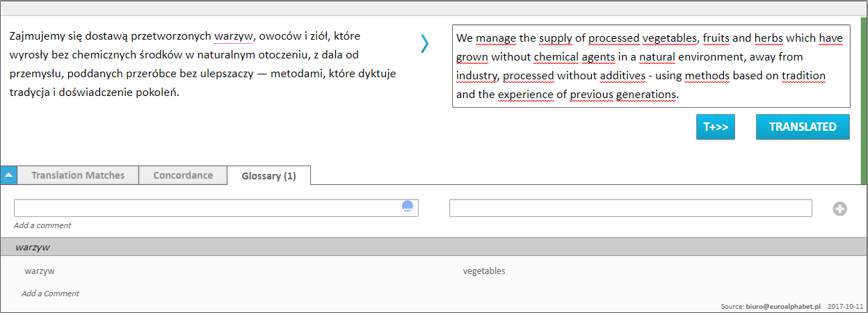The width and height of the screenshot is (868, 313).
Task: Click the blue icon inside glossary source field
Action: tap(408, 207)
